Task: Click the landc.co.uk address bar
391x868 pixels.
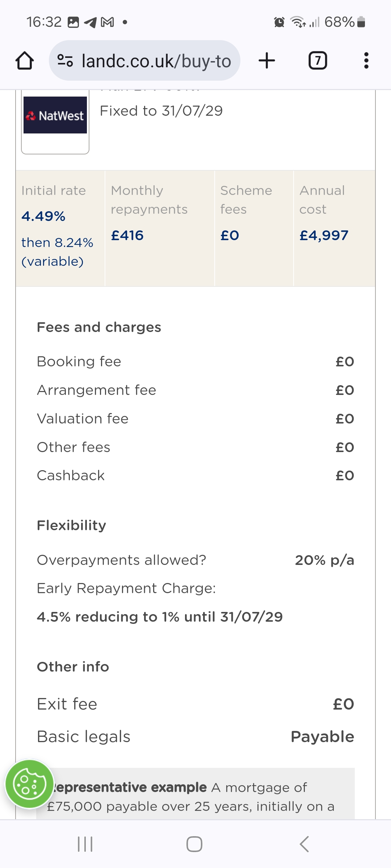Action: click(144, 60)
